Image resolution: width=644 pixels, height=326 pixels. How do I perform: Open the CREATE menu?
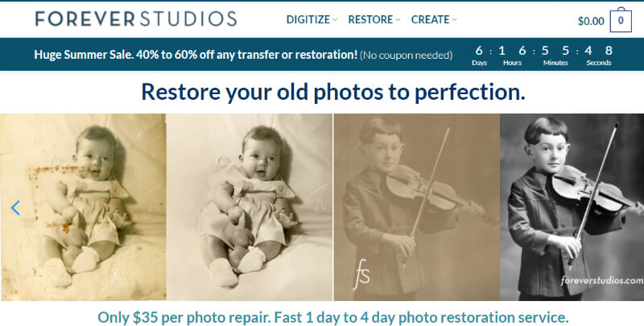pyautogui.click(x=430, y=19)
